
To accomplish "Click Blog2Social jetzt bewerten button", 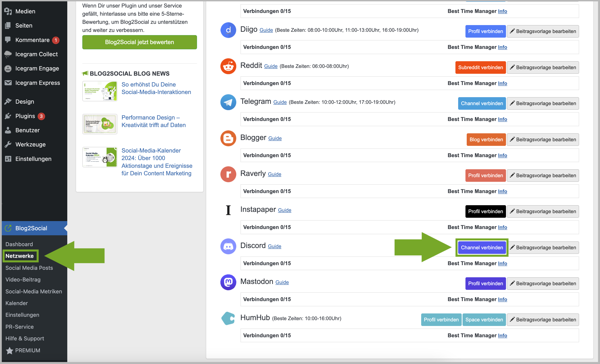I will coord(139,42).
